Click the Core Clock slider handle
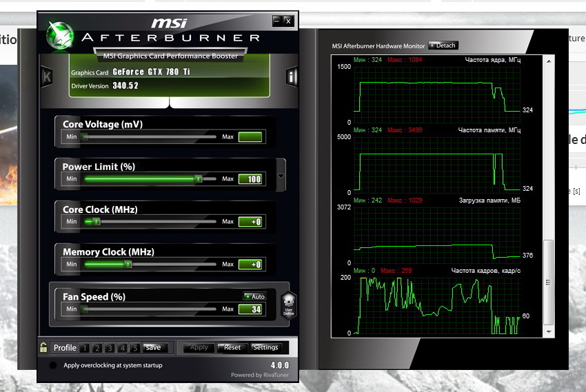Screen dimensions: 586x392 pos(97,222)
